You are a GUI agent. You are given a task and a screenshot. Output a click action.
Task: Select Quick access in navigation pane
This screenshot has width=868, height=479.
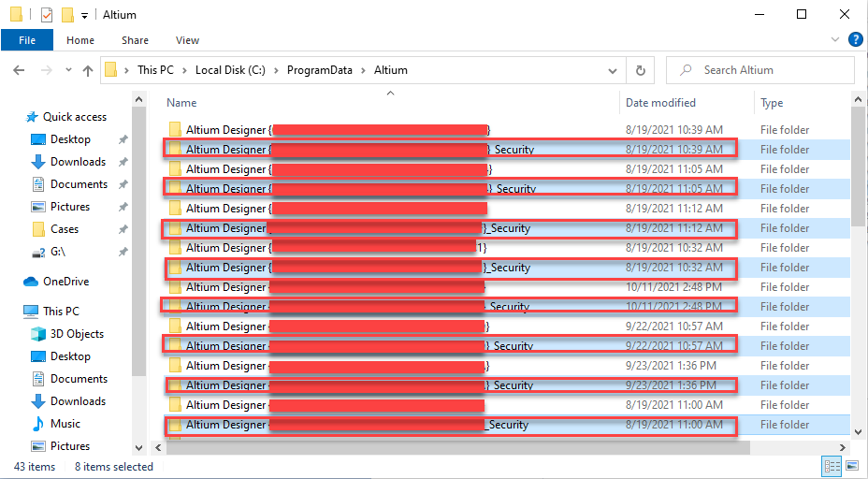pos(74,117)
